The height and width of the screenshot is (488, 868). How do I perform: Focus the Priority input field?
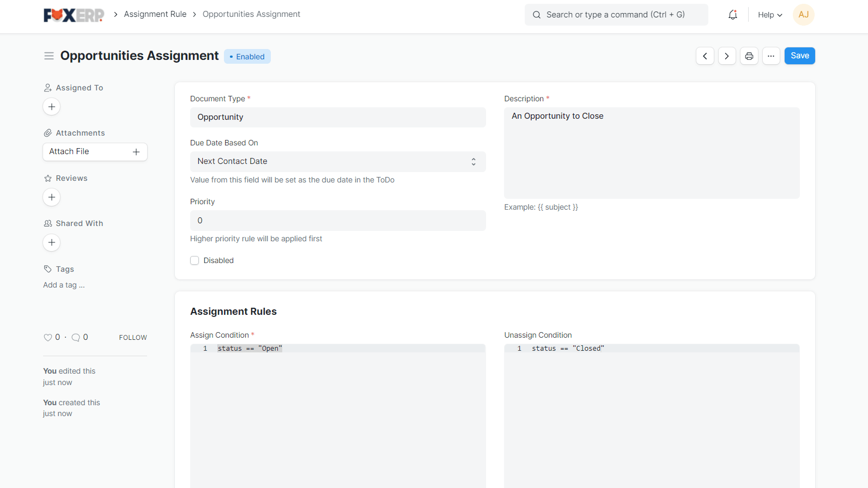coord(337,221)
